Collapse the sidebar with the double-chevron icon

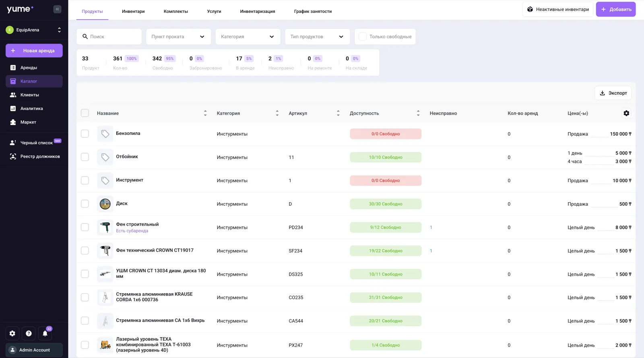[57, 9]
